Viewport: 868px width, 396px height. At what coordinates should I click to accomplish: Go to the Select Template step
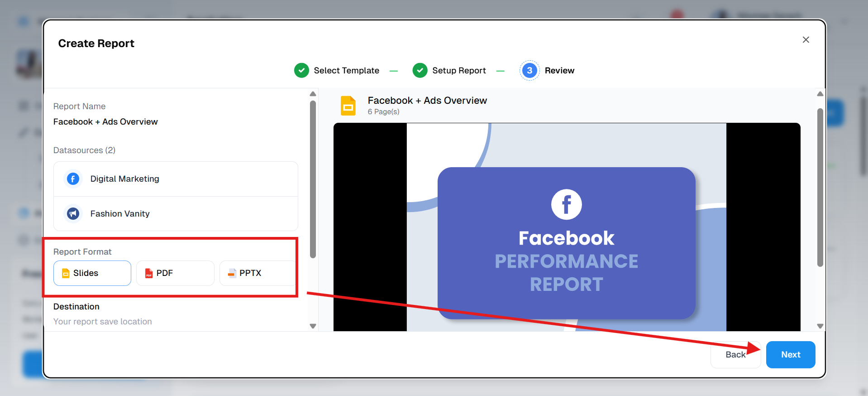[346, 71]
